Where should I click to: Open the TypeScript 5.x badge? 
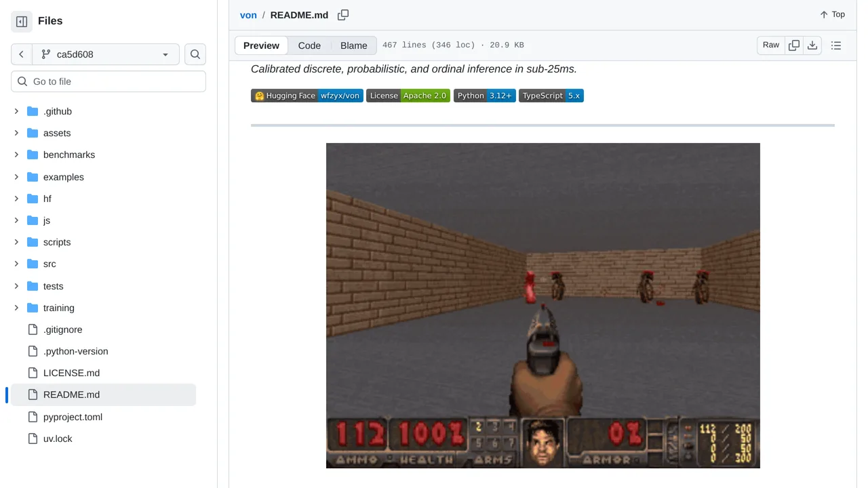551,96
